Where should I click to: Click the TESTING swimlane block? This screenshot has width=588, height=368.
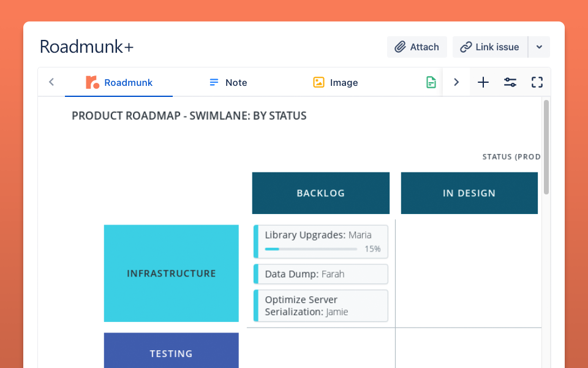(x=171, y=350)
